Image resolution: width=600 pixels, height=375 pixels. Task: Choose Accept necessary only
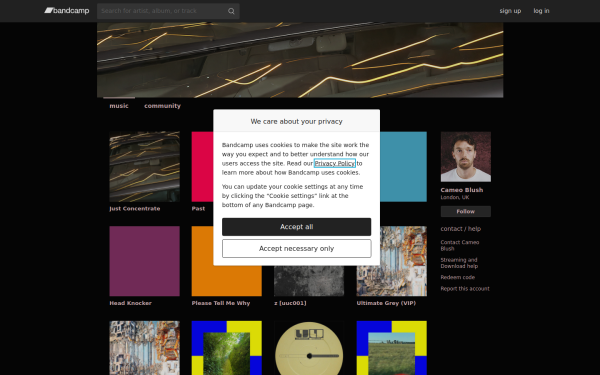pyautogui.click(x=297, y=249)
